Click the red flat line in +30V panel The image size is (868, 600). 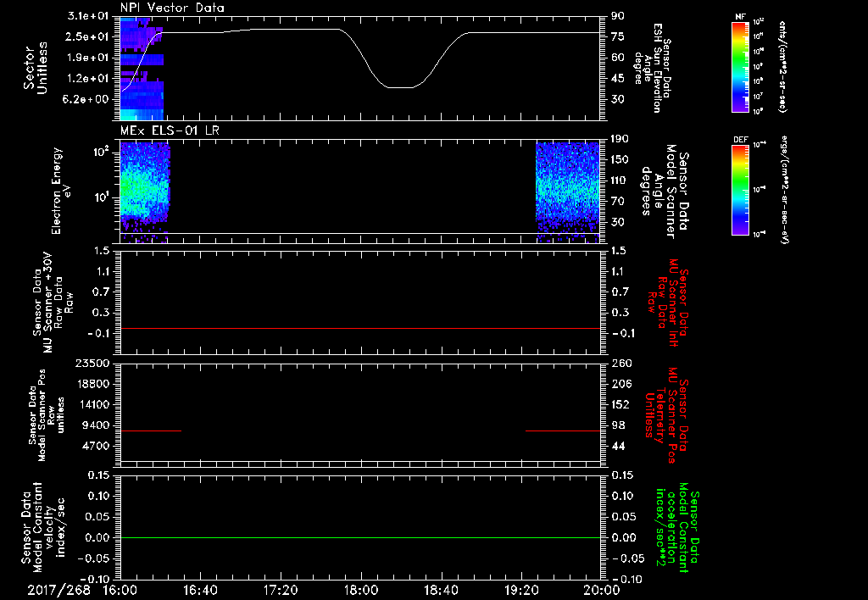coord(360,328)
